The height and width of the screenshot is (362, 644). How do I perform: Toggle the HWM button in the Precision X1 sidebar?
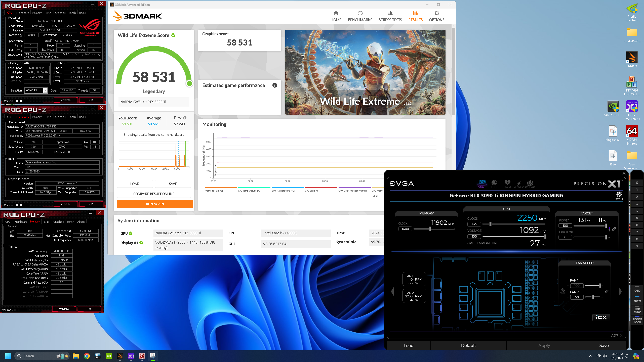[x=637, y=300]
